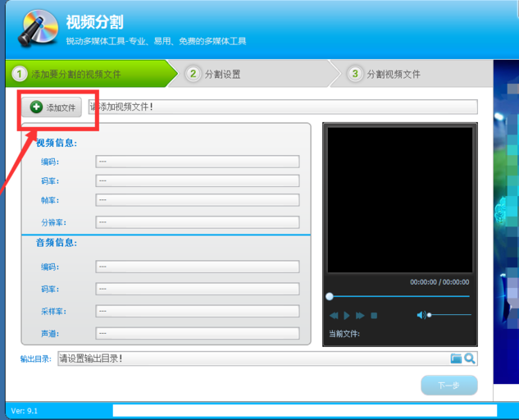Screen dimensions: 519x420
Task: Switch to step 2 分割设置 tab
Action: (253, 74)
